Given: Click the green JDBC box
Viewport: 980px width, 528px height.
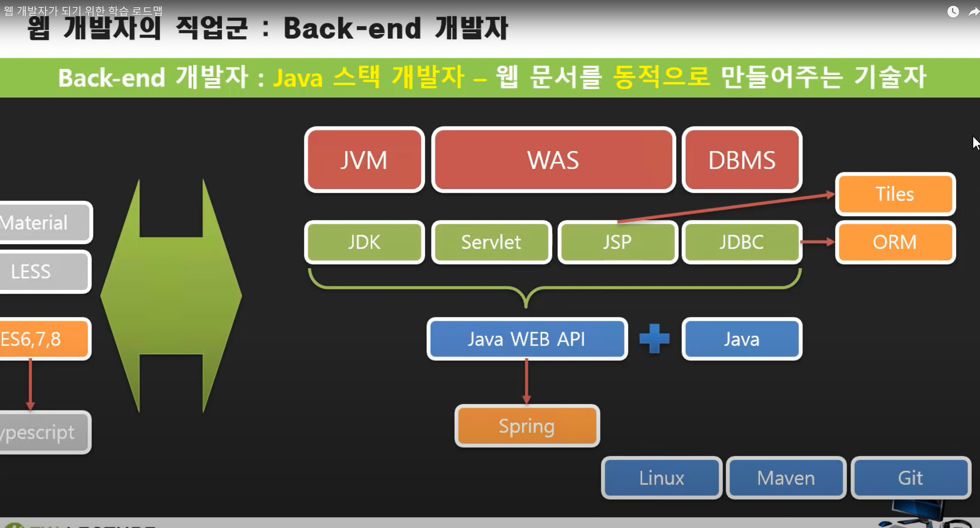Looking at the screenshot, I should coord(742,242).
